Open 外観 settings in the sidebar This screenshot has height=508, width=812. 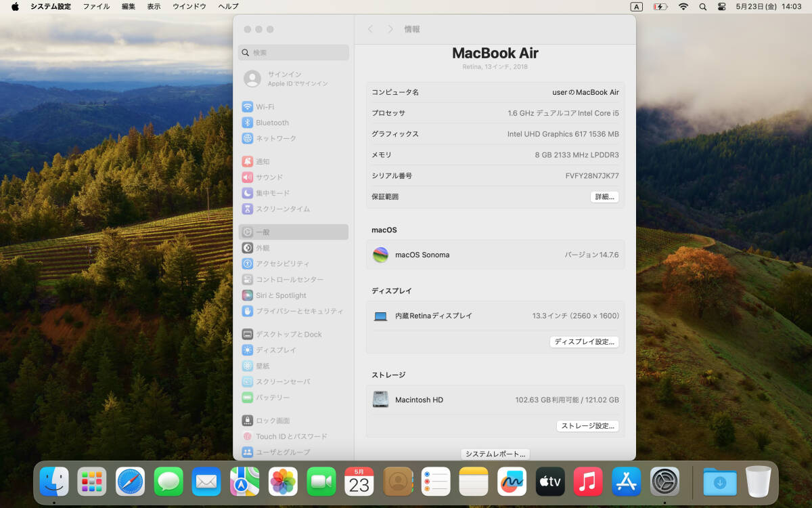(x=293, y=248)
